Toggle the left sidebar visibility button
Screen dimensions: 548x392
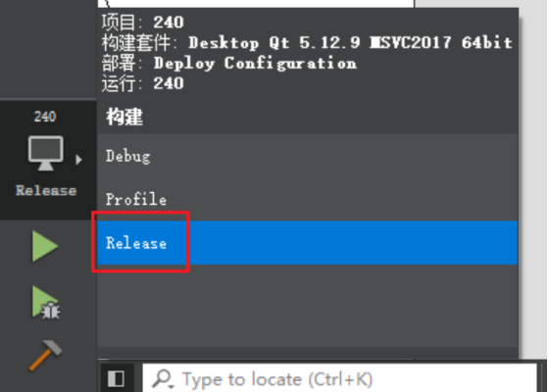tap(116, 378)
